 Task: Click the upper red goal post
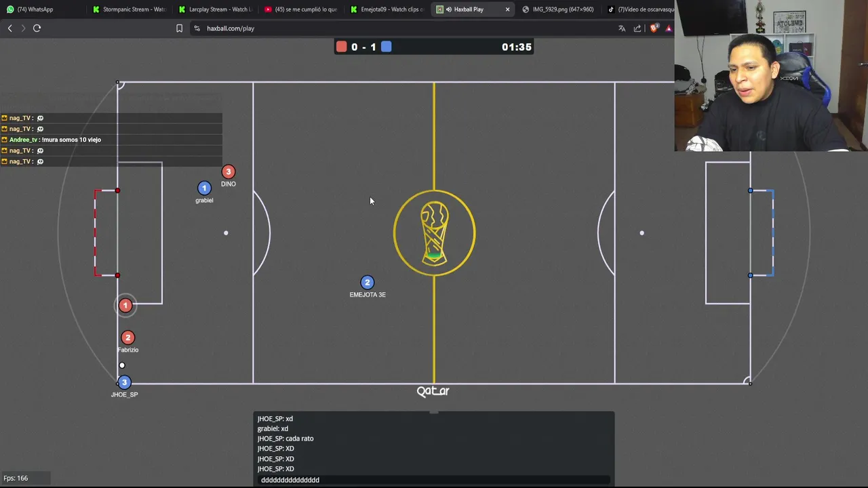117,190
